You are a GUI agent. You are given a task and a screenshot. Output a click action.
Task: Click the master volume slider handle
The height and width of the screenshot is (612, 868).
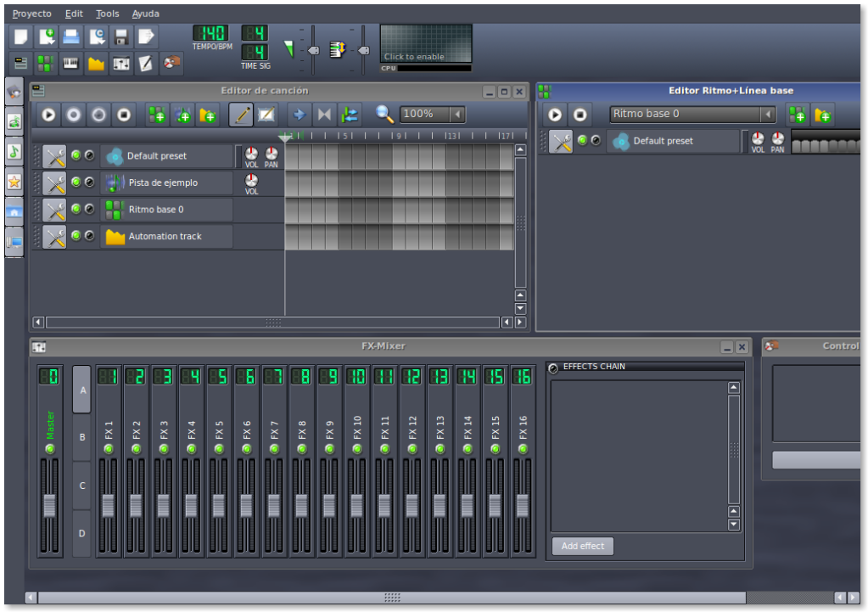click(x=313, y=50)
